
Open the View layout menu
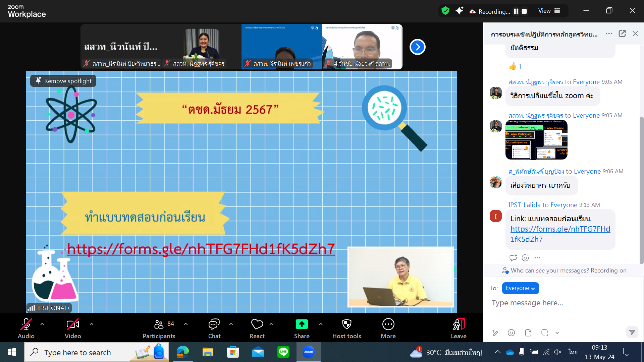tap(549, 11)
